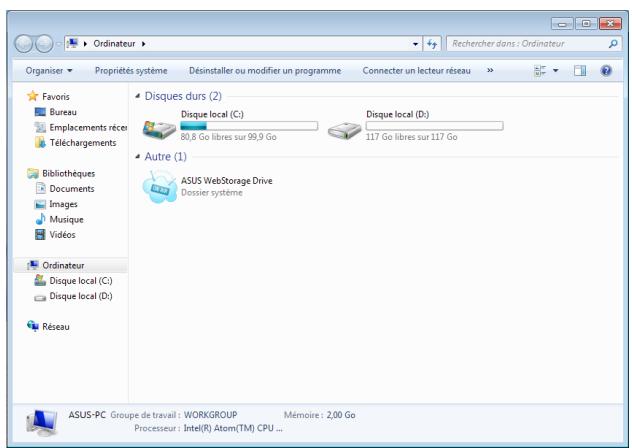Click the Images library icon

pos(40,204)
